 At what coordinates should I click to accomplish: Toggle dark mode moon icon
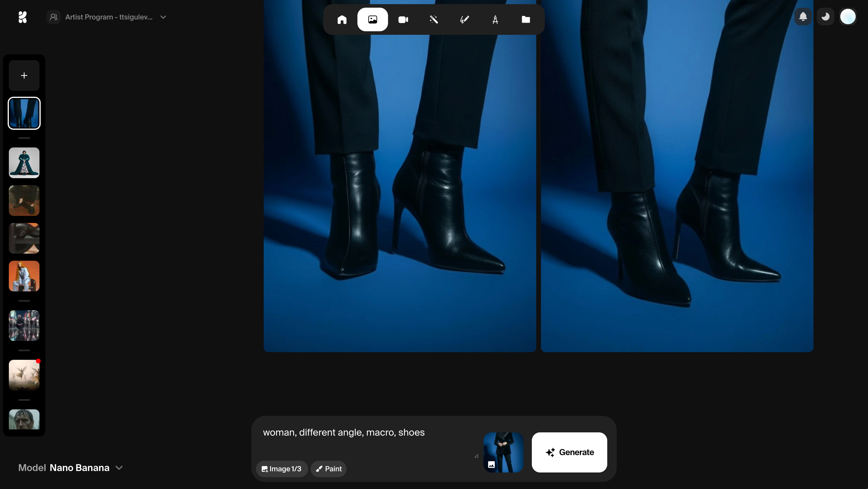pyautogui.click(x=825, y=17)
